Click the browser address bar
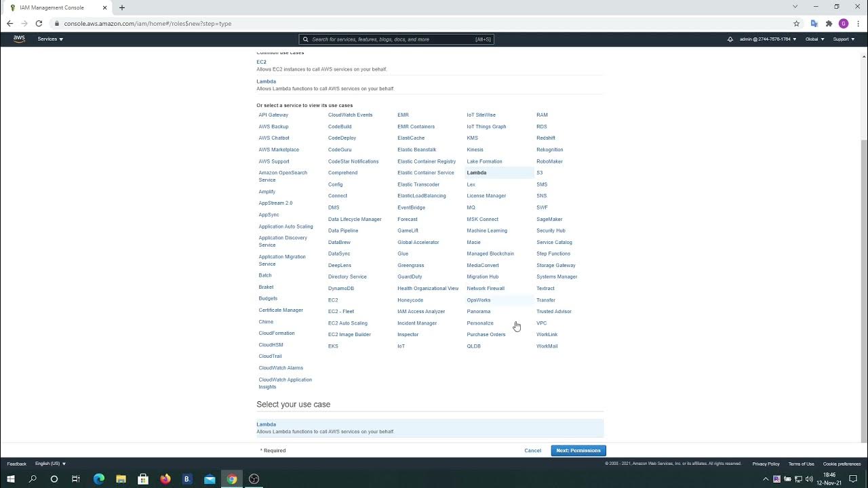 420,23
